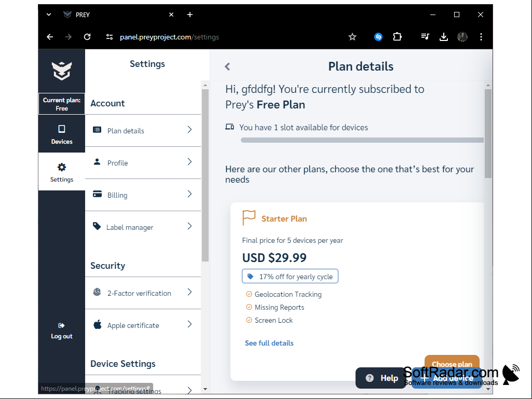This screenshot has width=532, height=399.
Task: Click the Device Settings section heading
Action: [123, 363]
